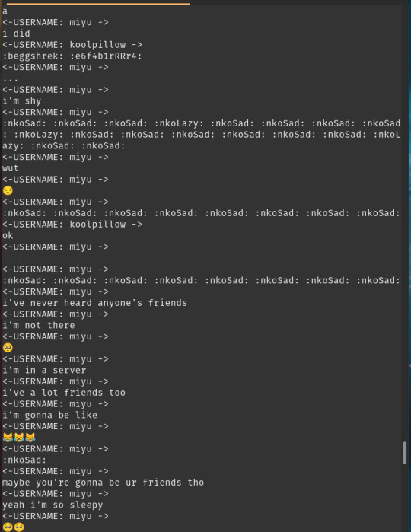Click the "i'm gonna be like" line
The image size is (411, 532).
50,415
